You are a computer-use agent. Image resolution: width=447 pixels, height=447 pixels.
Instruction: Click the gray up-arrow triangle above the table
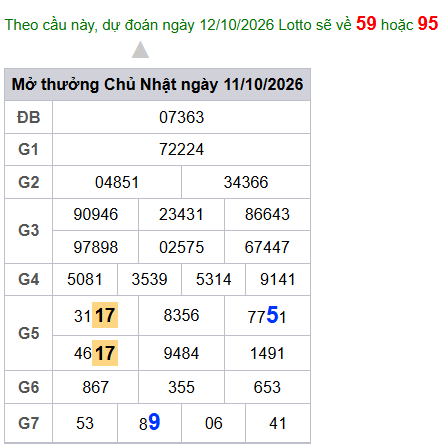click(x=140, y=50)
